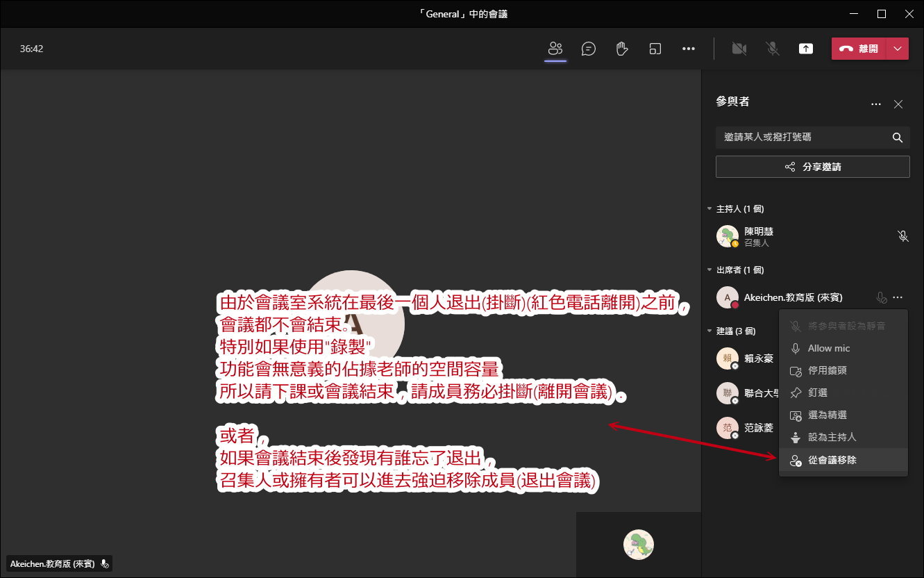Open the breakout rooms icon

tap(655, 49)
